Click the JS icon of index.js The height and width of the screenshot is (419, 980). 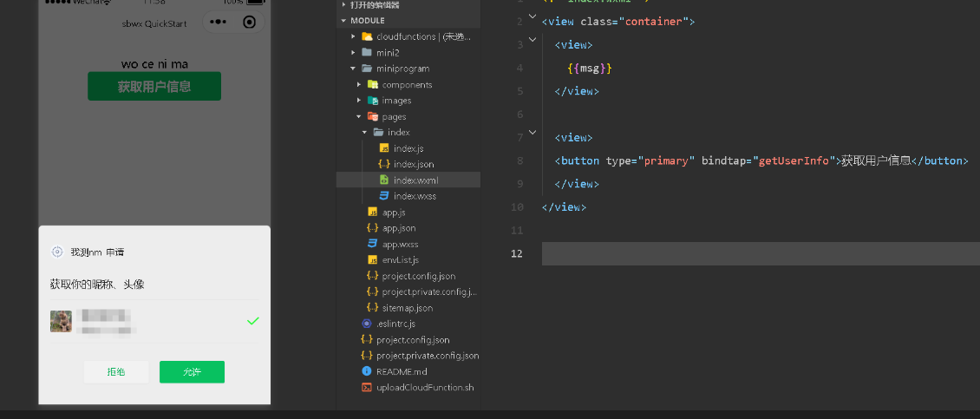point(384,148)
